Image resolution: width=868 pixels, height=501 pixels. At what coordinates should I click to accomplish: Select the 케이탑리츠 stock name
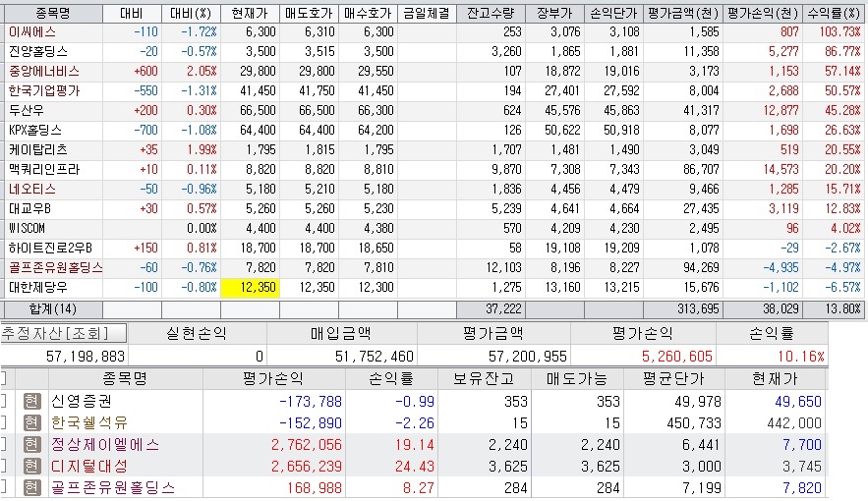tap(38, 150)
